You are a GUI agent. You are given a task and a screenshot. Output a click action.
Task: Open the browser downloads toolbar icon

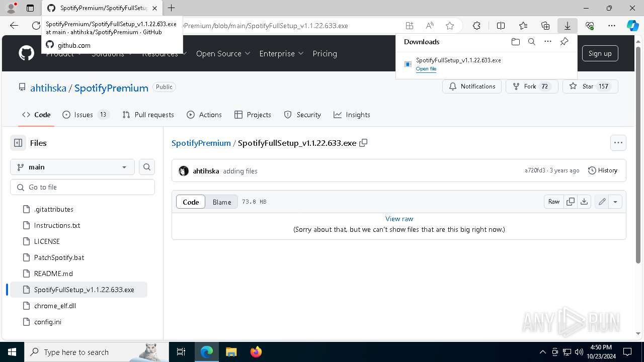click(x=567, y=26)
